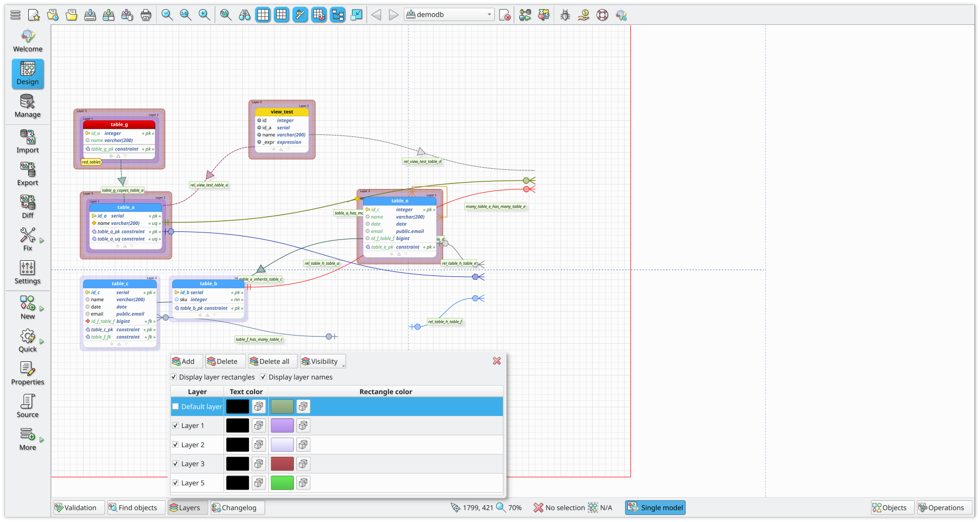Click the Save All models icon
Image resolution: width=980 pixels, height=522 pixels.
point(127,15)
